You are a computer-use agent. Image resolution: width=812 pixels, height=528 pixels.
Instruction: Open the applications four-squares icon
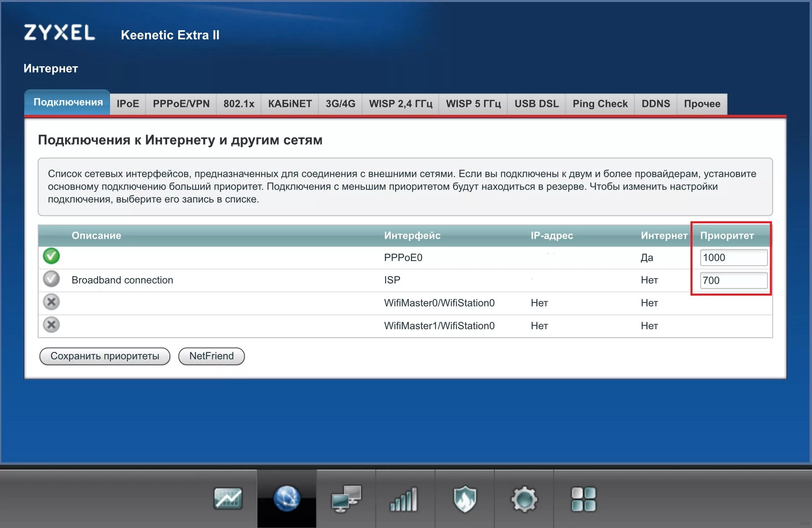click(584, 499)
